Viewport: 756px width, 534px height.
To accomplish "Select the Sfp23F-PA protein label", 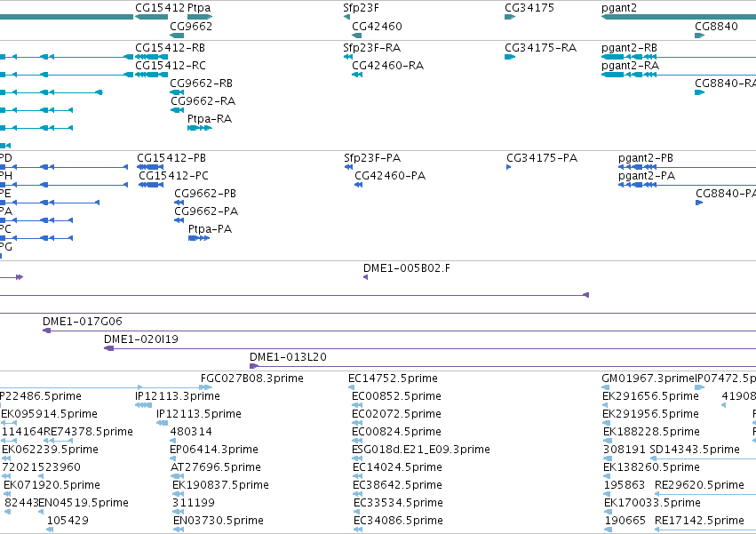I will [x=372, y=158].
